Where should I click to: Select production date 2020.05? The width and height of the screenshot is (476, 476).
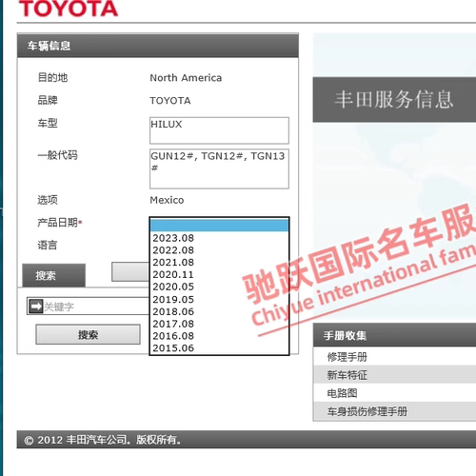[x=219, y=287]
